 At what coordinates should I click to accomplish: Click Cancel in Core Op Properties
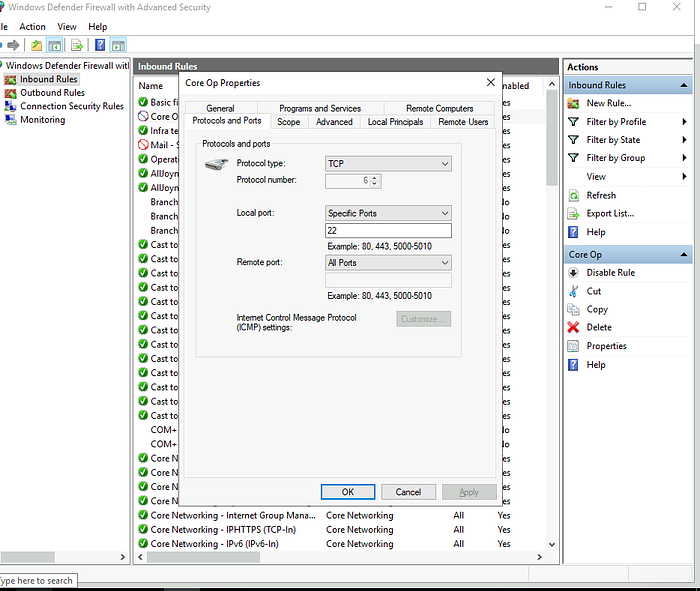[408, 492]
